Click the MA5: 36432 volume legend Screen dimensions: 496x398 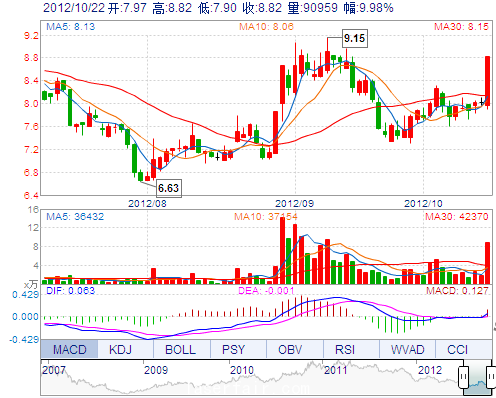click(x=75, y=217)
